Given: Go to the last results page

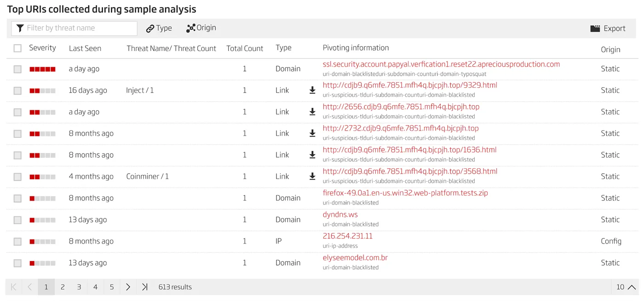Looking at the screenshot, I should [144, 287].
